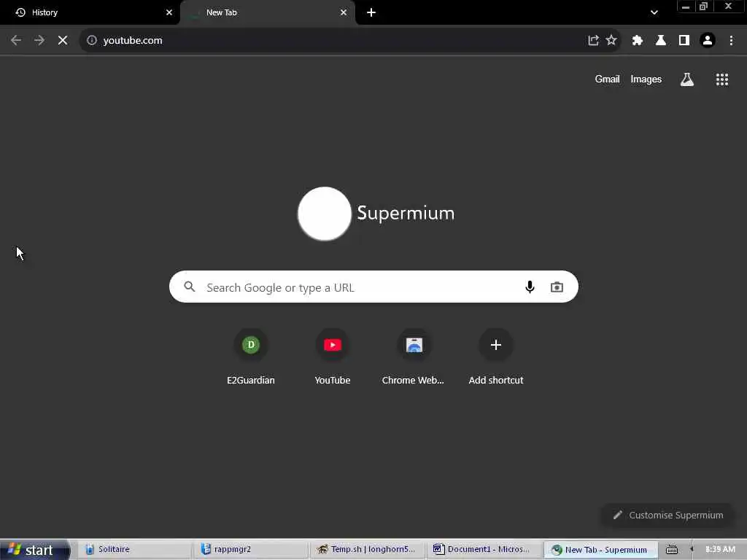This screenshot has width=747, height=560.
Task: View site information icon in address bar
Action: 92,41
